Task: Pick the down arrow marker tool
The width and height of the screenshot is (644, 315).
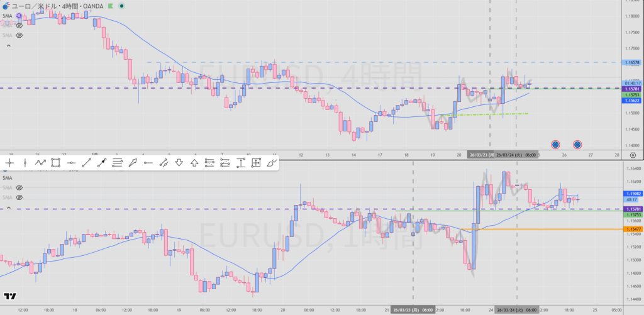Action: [179, 163]
